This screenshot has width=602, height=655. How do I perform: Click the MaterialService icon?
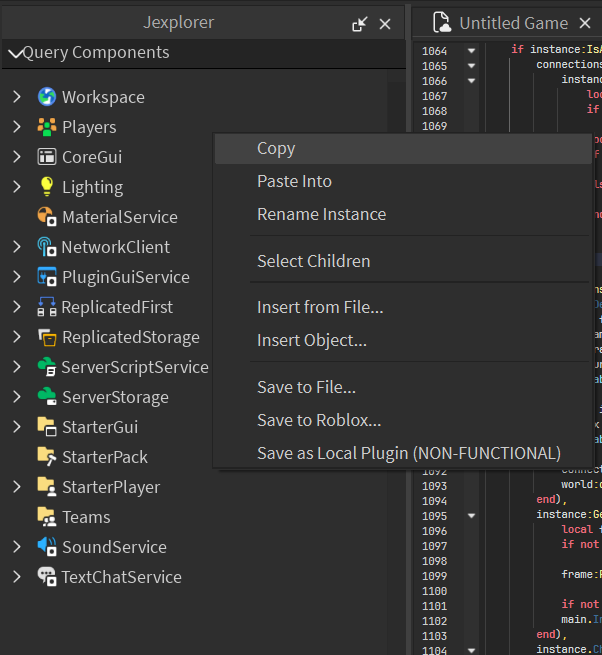pyautogui.click(x=47, y=217)
